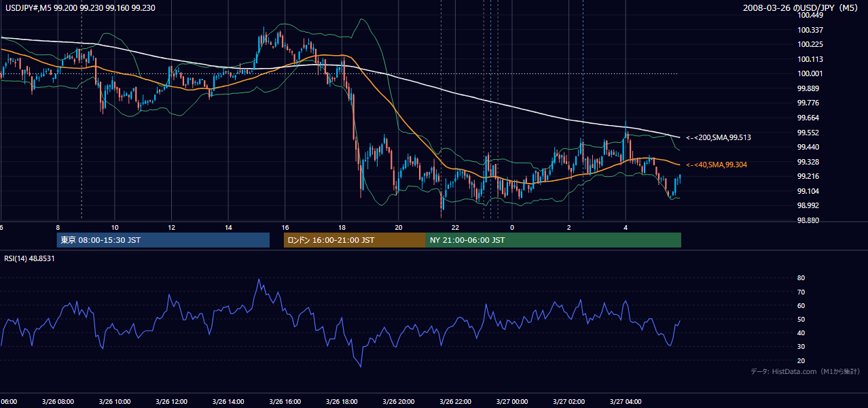Click the 3/26 16:00 date label
This screenshot has width=868, height=408.
285,401
